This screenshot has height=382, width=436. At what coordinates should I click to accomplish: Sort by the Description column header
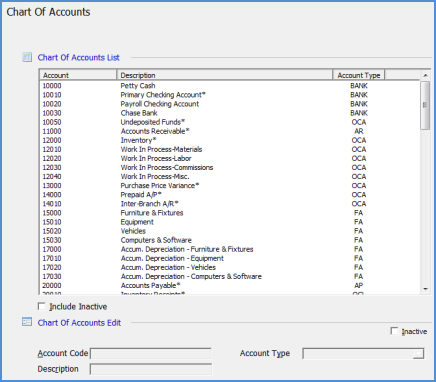pyautogui.click(x=225, y=75)
